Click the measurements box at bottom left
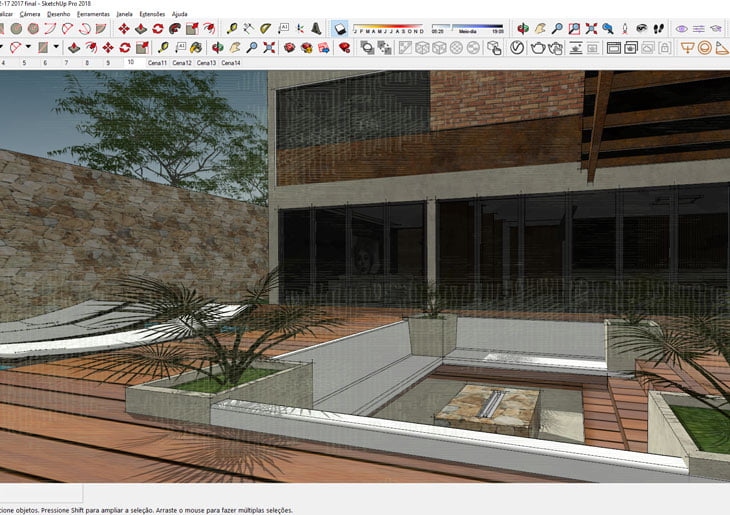 pyautogui.click(x=40, y=492)
